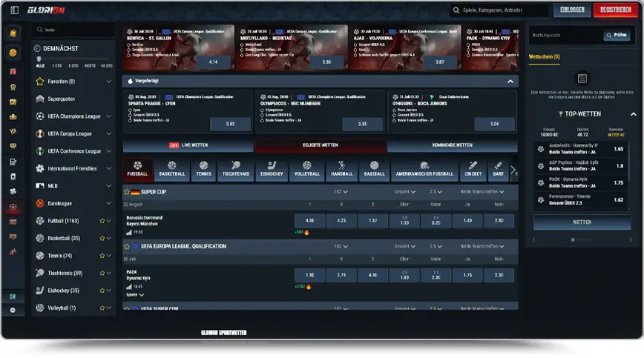Toggle the sidebar panel icon beside Glorion logo
Screen dimensions: 644x358
click(15, 10)
